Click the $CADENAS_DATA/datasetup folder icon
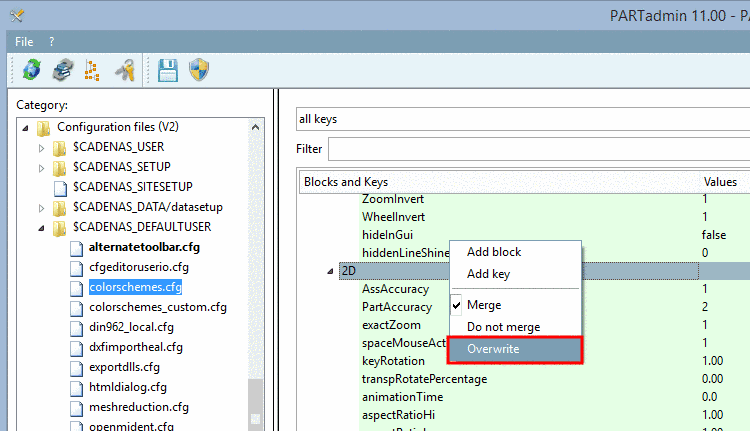The width and height of the screenshot is (750, 431). coord(59,208)
